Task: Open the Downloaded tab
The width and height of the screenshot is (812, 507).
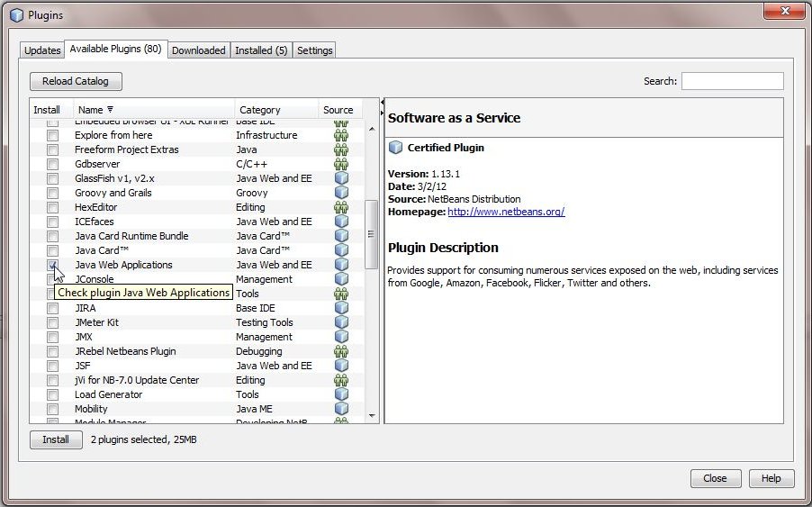Action: pos(198,50)
